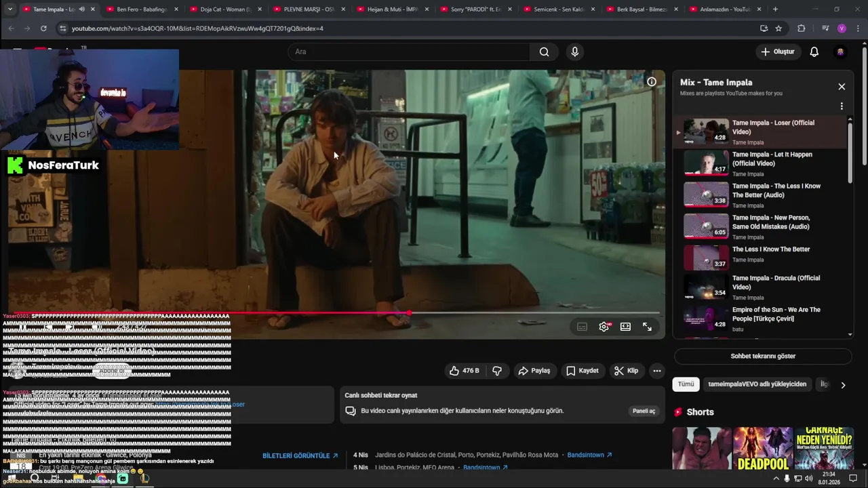Show hidden system tray icons
Image resolution: width=868 pixels, height=488 pixels.
tap(776, 479)
